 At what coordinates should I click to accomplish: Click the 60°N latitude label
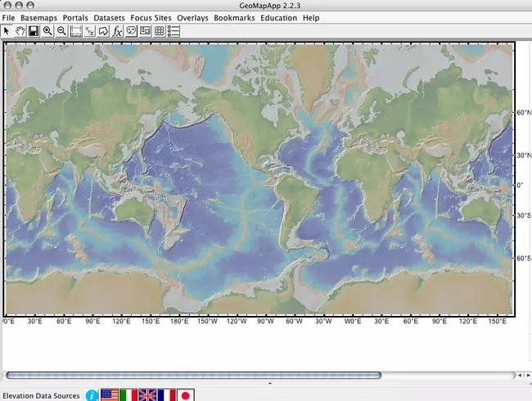click(x=524, y=112)
